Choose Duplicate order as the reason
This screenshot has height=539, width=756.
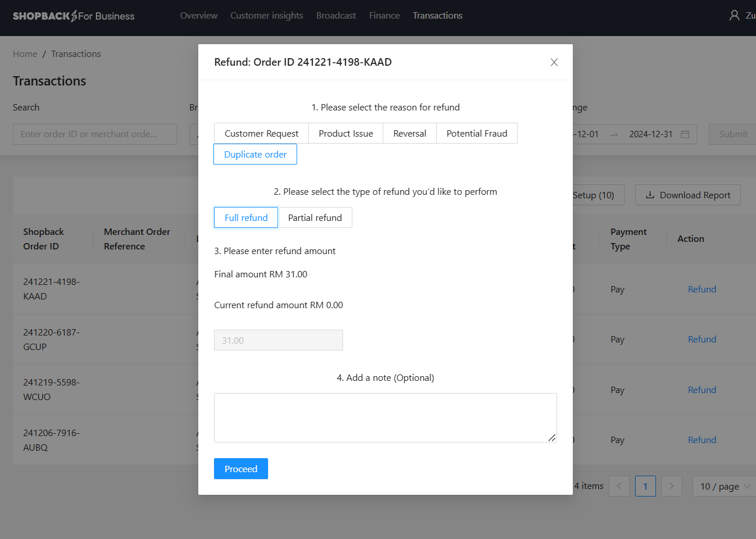(255, 154)
